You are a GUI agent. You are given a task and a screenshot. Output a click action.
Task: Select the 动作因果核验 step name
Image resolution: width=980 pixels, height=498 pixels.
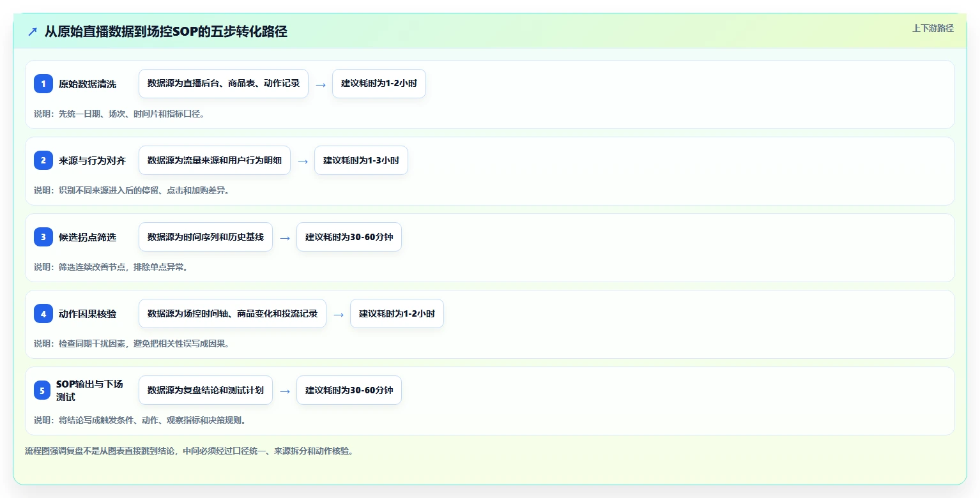click(x=88, y=313)
